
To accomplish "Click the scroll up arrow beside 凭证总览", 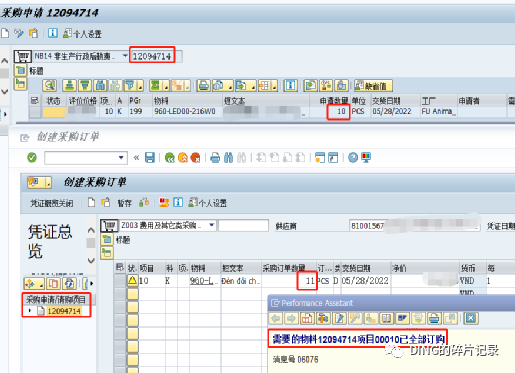I will (x=91, y=230).
